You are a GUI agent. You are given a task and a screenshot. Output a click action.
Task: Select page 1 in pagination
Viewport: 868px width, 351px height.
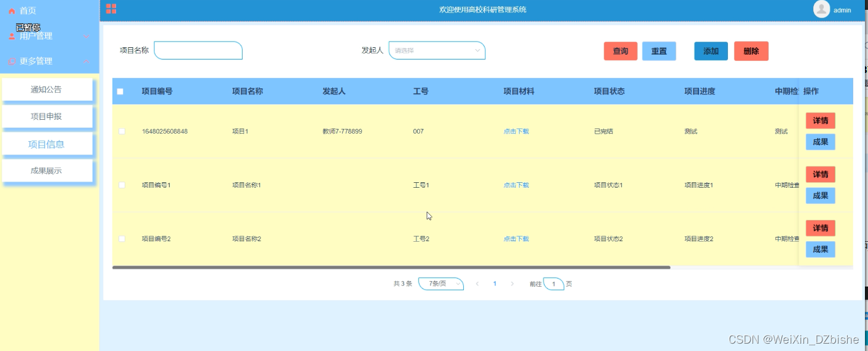click(x=495, y=283)
